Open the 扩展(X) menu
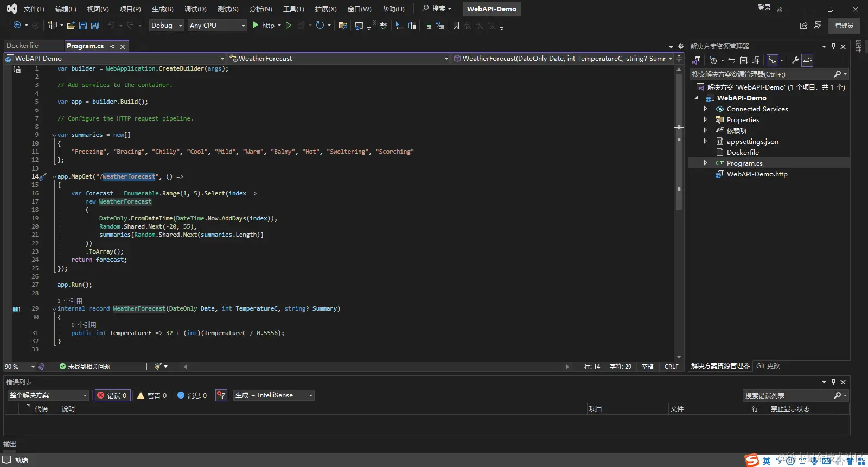The width and height of the screenshot is (868, 467). [325, 9]
